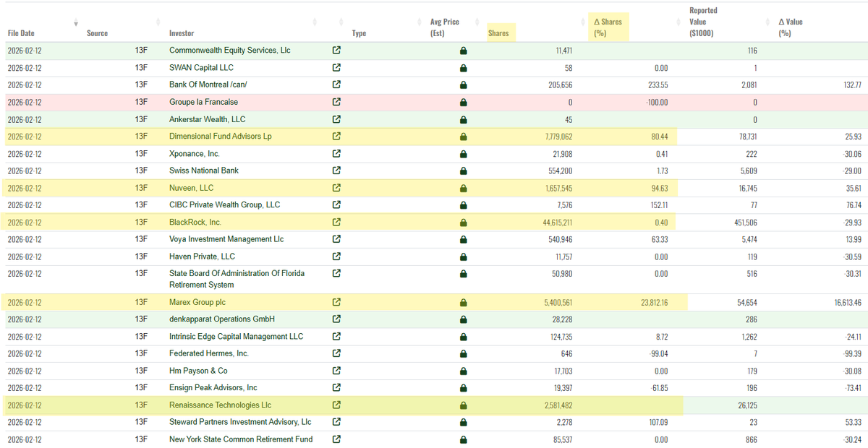Sort by Reported Value column arrows
The width and height of the screenshot is (868, 448).
(770, 22)
